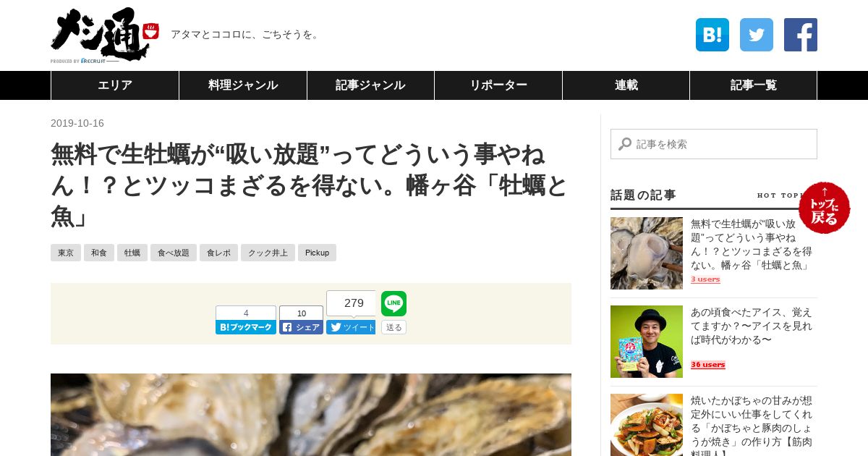Open the リポーター navigation menu
This screenshot has width=868, height=456.
(x=498, y=85)
